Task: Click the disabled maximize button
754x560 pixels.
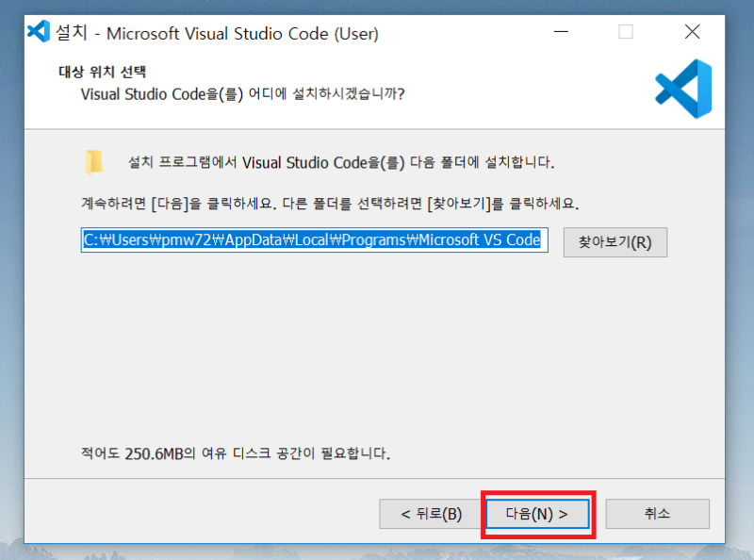Action: click(626, 32)
